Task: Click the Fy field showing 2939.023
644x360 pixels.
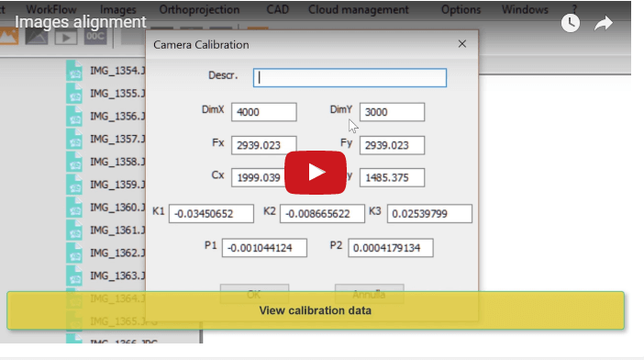Action: click(x=392, y=145)
